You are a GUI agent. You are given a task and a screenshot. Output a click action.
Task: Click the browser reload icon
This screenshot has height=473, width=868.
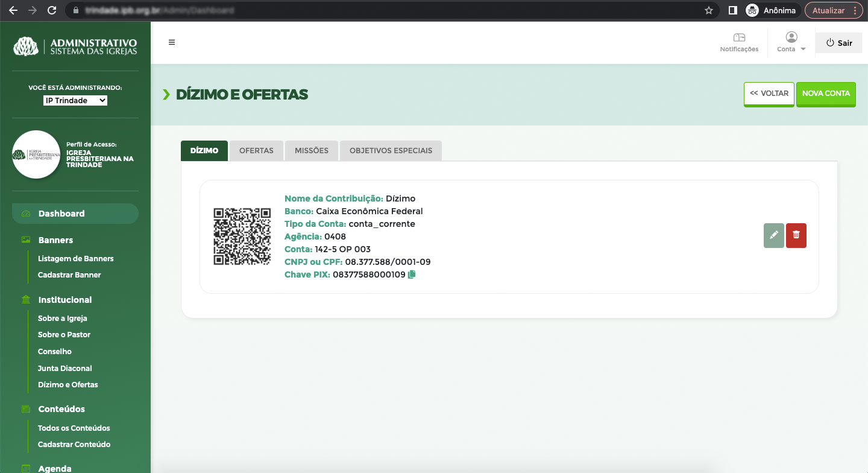(x=52, y=10)
